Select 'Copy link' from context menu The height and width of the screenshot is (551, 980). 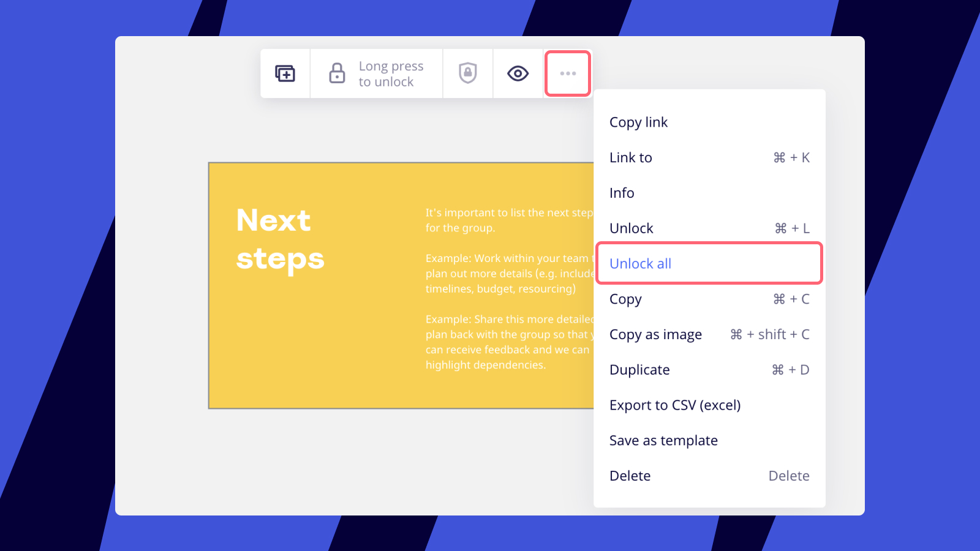pyautogui.click(x=638, y=122)
